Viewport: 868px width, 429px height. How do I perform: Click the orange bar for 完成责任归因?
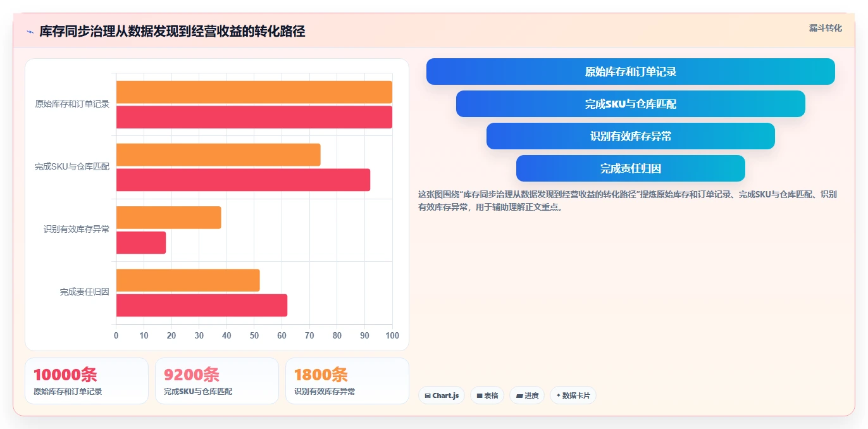click(188, 280)
